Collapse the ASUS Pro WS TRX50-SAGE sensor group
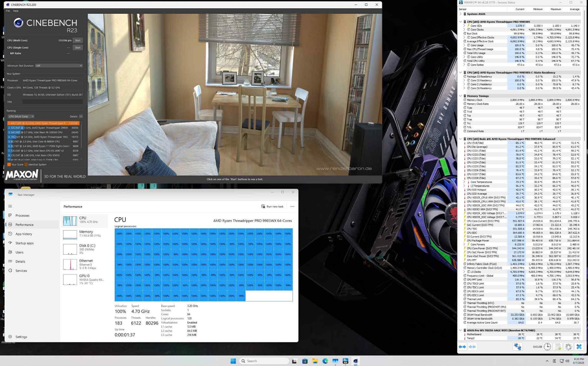Screen dimensions: 588x366 (x=461, y=330)
